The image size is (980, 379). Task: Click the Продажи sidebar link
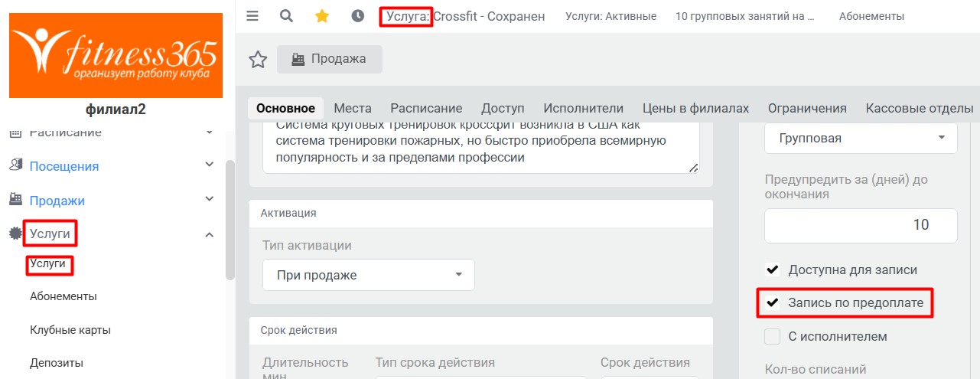point(57,201)
